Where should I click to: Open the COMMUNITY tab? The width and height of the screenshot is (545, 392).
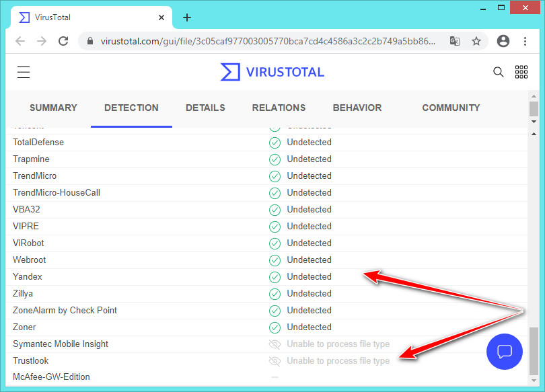(451, 108)
